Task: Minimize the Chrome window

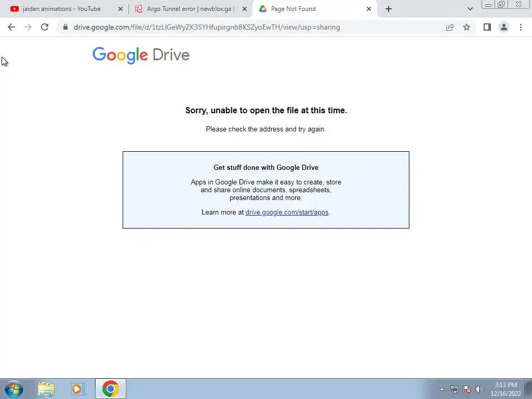Action: [x=488, y=4]
